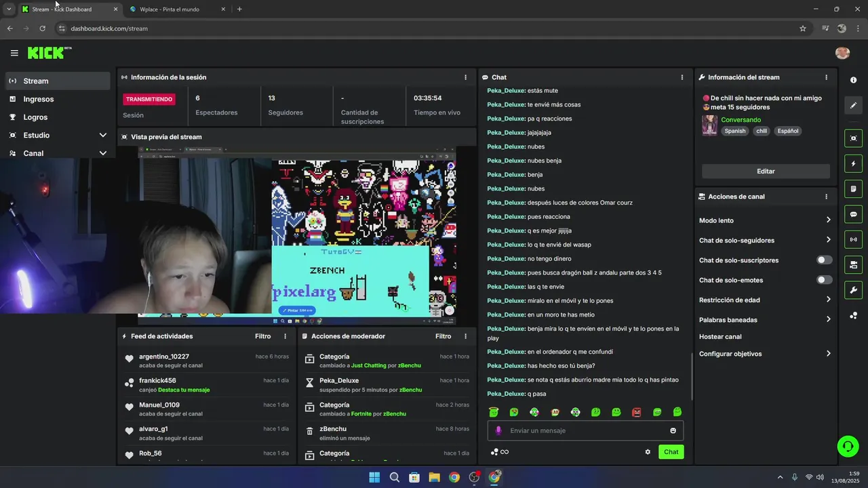Screen dimensions: 868x488
Task: Go to Stream in the sidebar
Action: pyautogui.click(x=57, y=81)
